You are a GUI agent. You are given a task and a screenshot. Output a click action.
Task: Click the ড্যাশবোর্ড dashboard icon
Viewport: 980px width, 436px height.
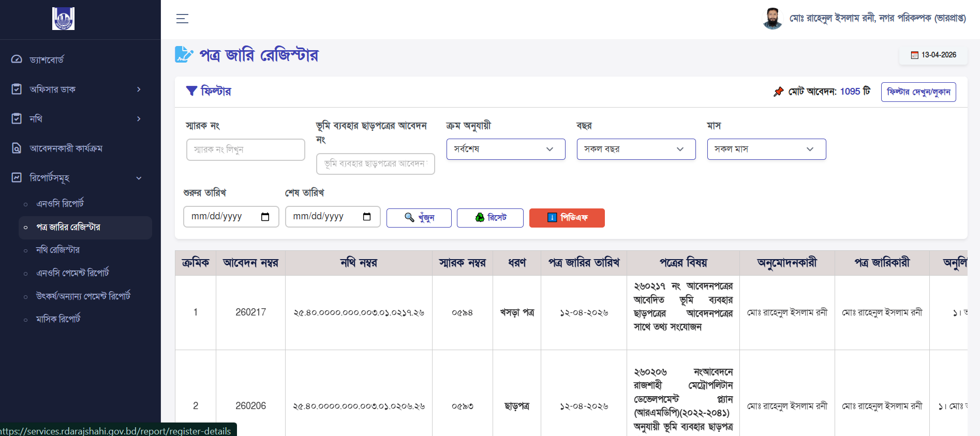[17, 59]
